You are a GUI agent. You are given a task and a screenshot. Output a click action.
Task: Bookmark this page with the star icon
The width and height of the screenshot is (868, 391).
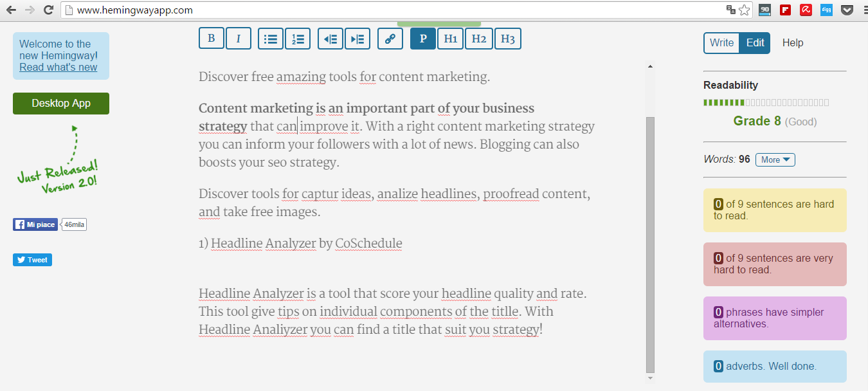[745, 10]
